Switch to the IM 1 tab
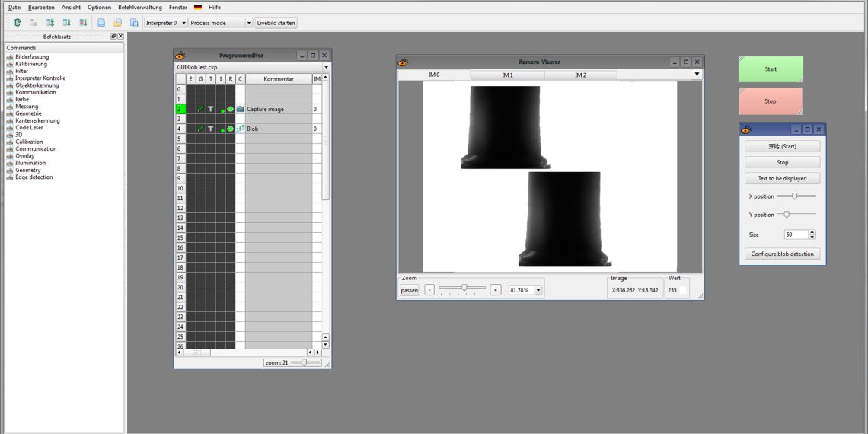868x434 pixels. click(x=507, y=75)
